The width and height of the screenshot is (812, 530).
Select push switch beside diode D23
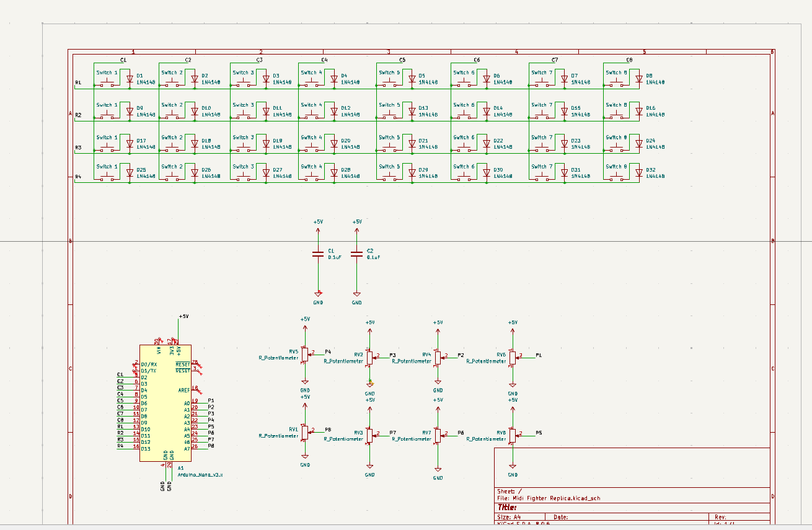542,146
